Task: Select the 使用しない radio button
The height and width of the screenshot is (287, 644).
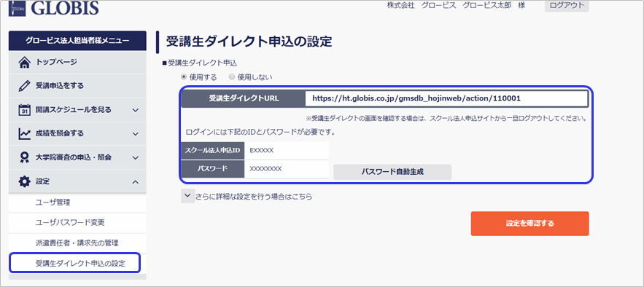Action: [x=232, y=76]
